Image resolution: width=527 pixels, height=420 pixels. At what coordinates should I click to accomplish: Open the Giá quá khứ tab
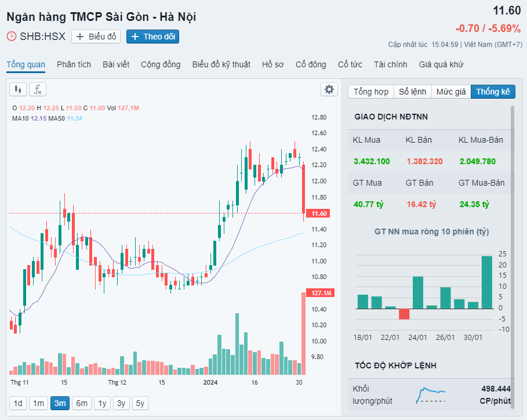point(441,64)
